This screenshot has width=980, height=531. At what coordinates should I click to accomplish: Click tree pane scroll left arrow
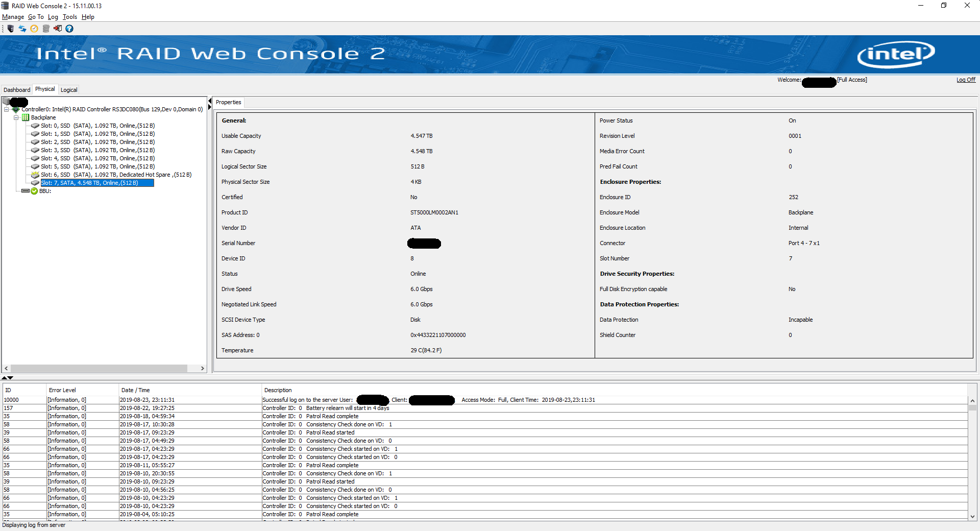click(6, 368)
